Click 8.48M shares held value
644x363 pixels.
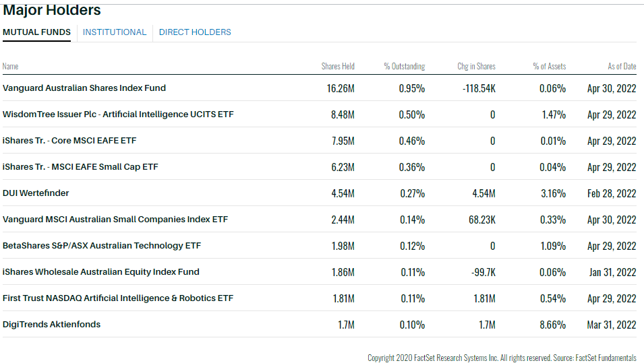pos(343,114)
